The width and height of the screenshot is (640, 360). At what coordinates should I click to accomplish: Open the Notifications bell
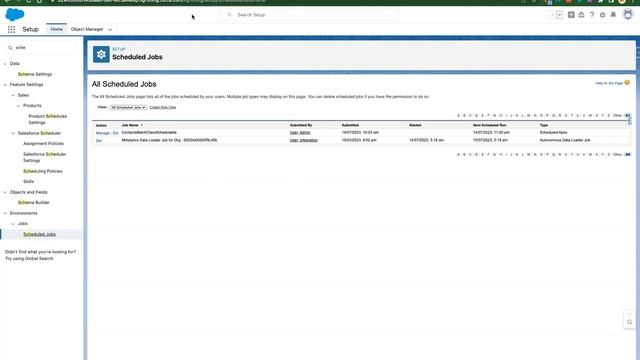pos(613,15)
